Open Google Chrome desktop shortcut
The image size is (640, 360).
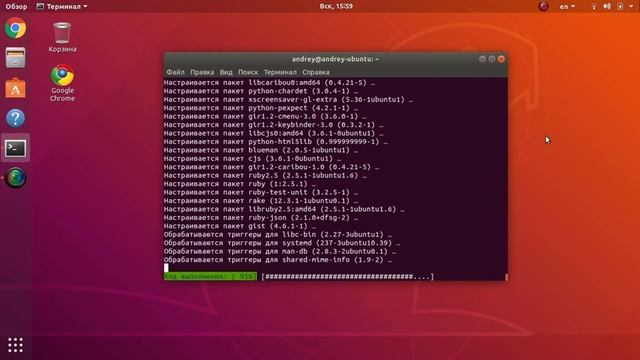pyautogui.click(x=62, y=83)
